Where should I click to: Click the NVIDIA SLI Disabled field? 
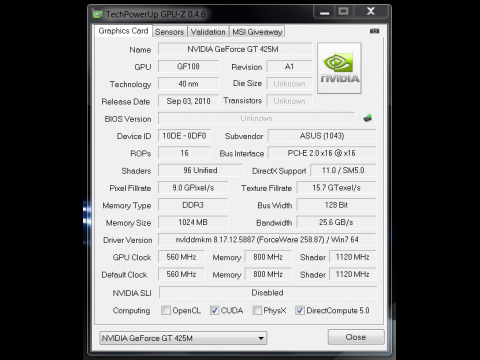click(268, 293)
